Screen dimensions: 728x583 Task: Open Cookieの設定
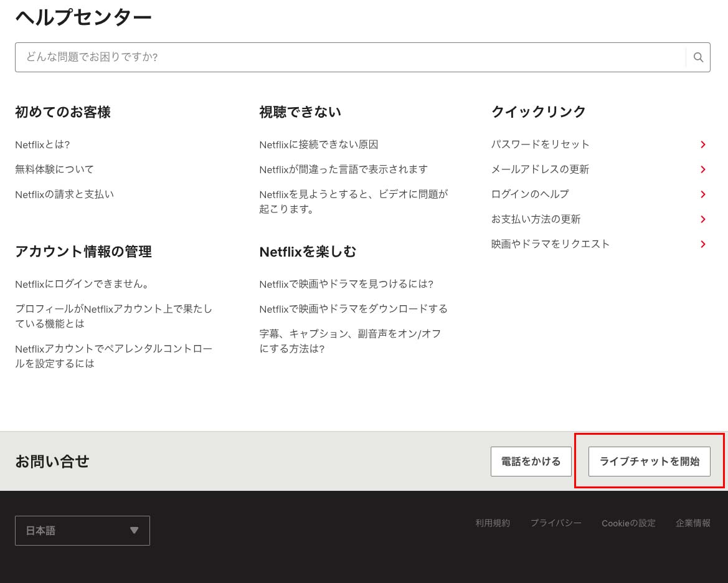coord(628,523)
